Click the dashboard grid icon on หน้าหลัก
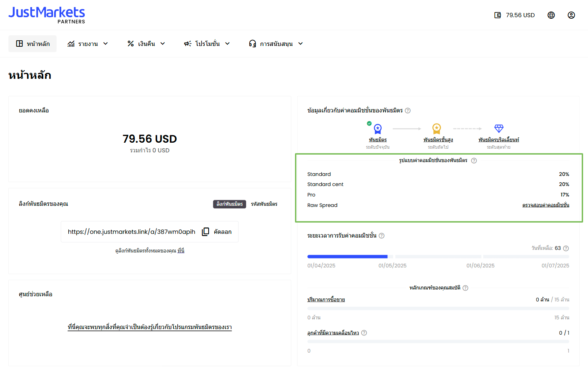This screenshot has height=378, width=588. 19,44
